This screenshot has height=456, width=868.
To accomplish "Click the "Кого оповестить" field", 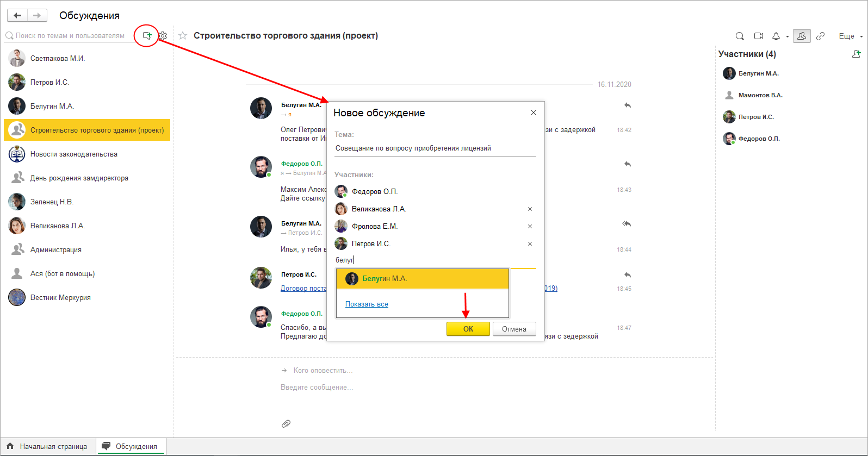I will (323, 371).
